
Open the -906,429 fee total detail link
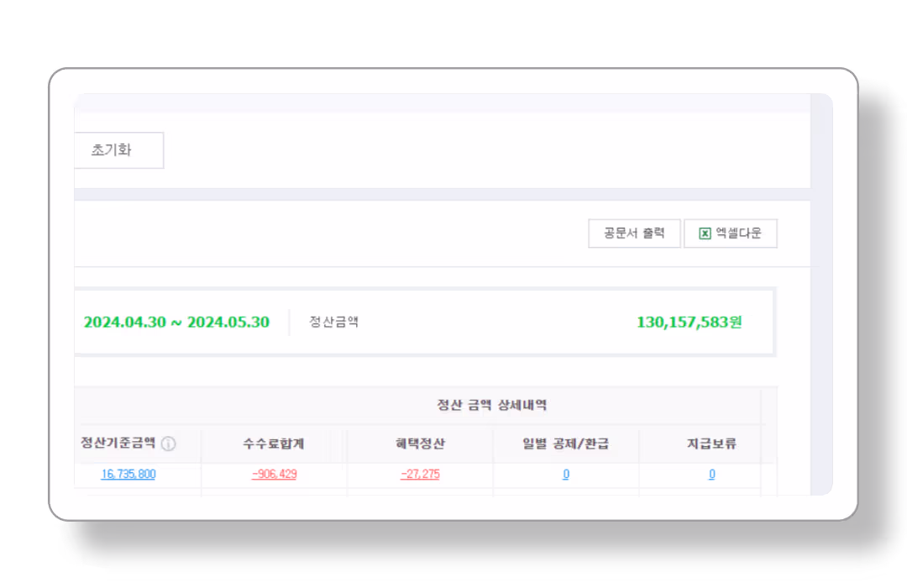pyautogui.click(x=273, y=474)
